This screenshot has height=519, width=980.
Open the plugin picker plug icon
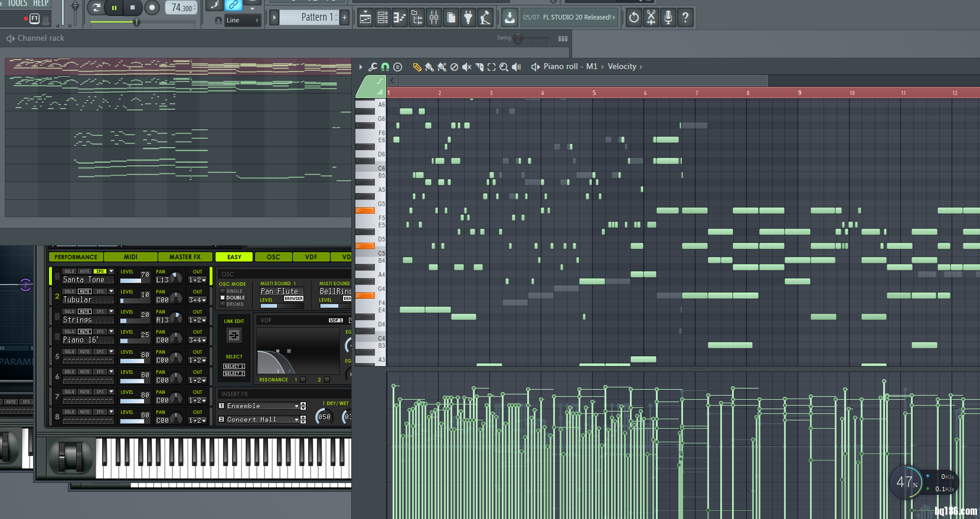pos(468,18)
